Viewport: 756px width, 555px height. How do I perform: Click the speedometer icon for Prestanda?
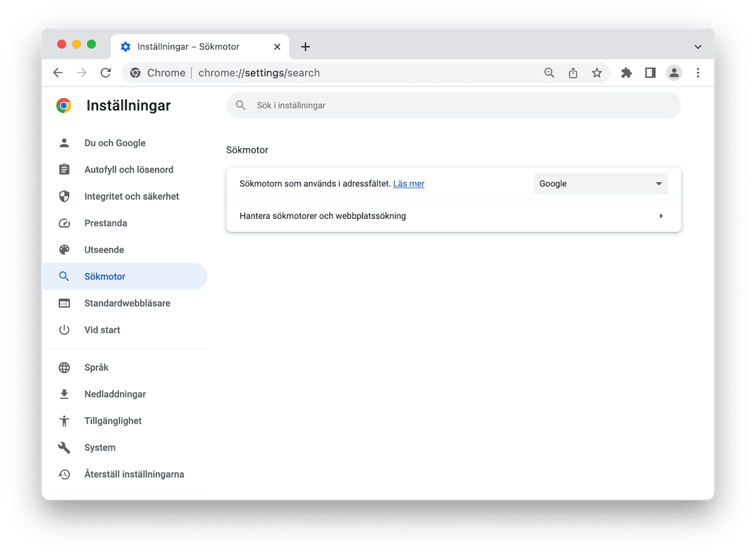[x=64, y=223]
